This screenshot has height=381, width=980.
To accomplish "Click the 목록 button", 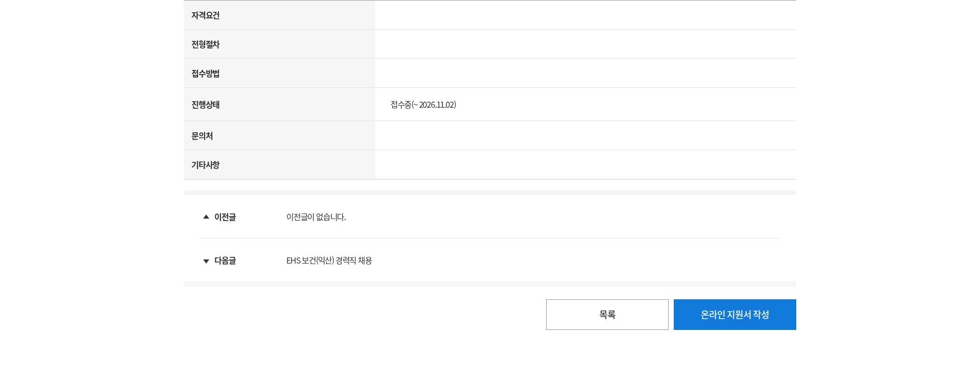I will tap(607, 315).
